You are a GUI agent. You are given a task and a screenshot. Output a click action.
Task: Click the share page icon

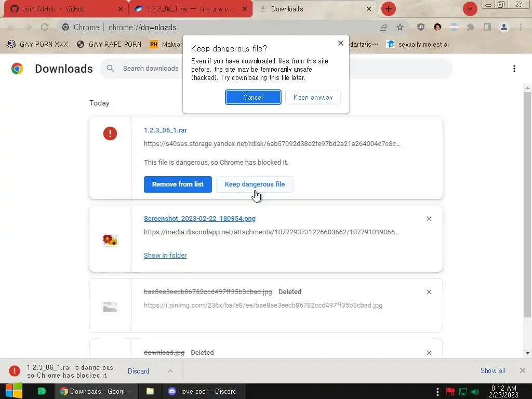[x=383, y=27]
